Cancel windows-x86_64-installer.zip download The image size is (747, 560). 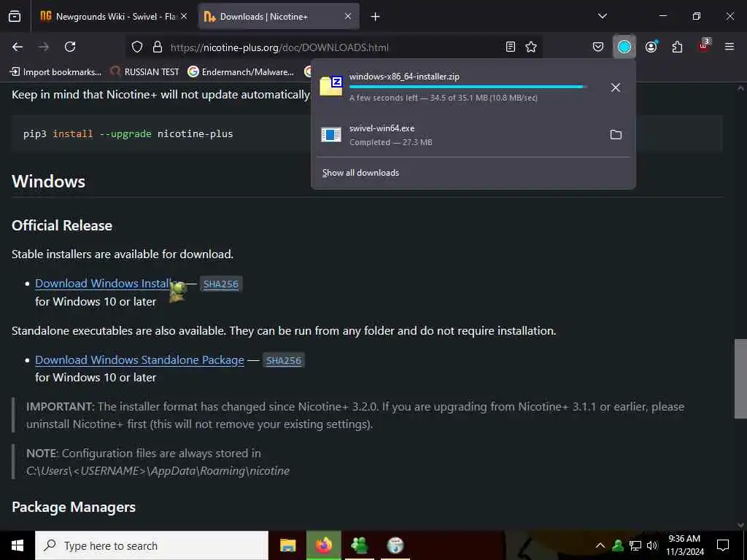pyautogui.click(x=616, y=87)
